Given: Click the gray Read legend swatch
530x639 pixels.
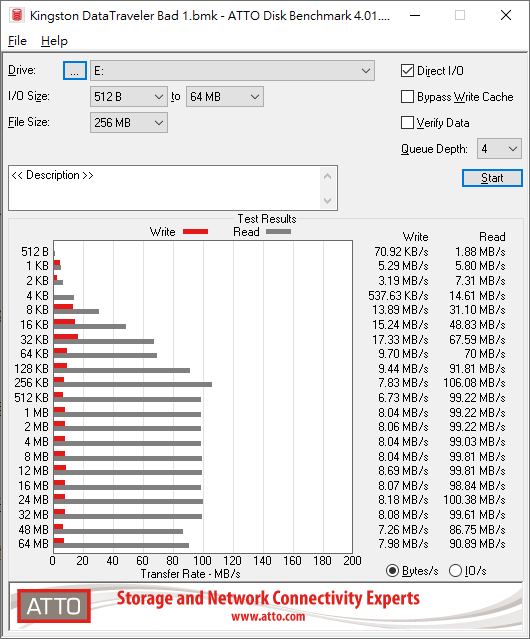Looking at the screenshot, I should [x=279, y=231].
